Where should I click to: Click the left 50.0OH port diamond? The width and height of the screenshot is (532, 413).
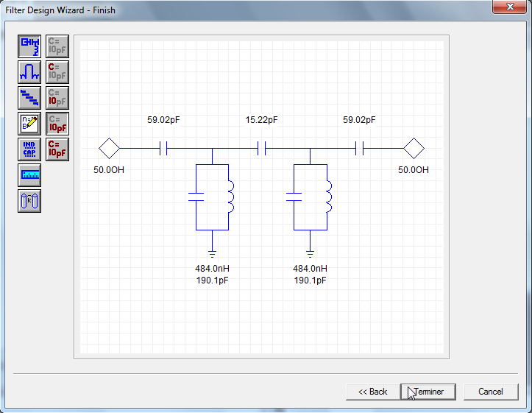point(110,149)
